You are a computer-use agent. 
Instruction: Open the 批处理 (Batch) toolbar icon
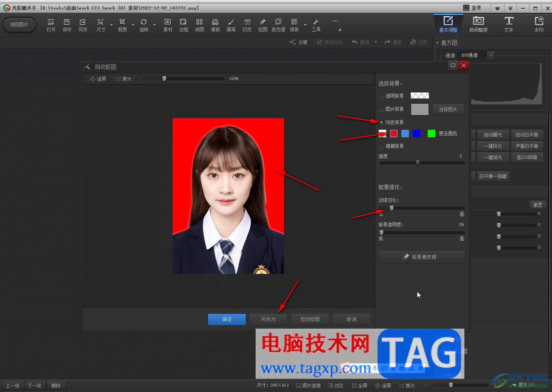pyautogui.click(x=278, y=25)
